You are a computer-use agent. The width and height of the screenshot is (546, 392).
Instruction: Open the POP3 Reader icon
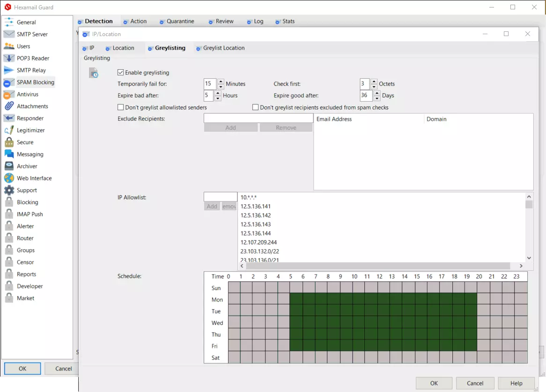click(9, 58)
